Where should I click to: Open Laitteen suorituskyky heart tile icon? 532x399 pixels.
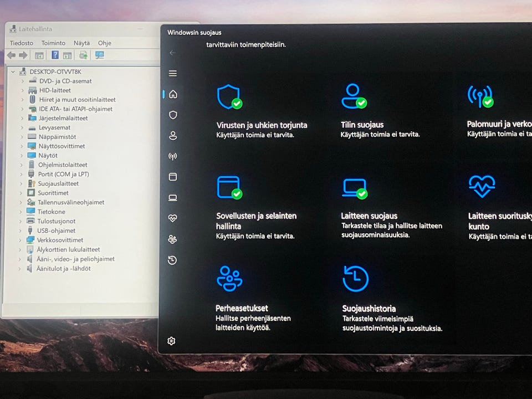point(482,186)
